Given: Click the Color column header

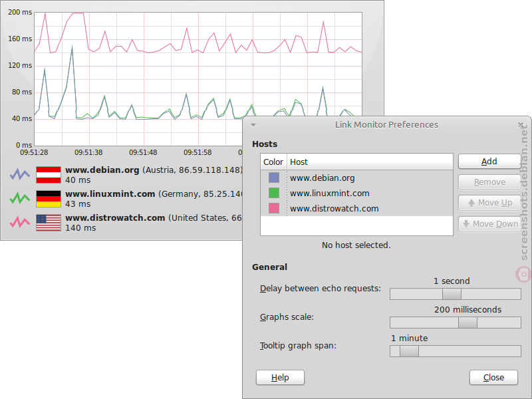Looking at the screenshot, I should pos(273,162).
